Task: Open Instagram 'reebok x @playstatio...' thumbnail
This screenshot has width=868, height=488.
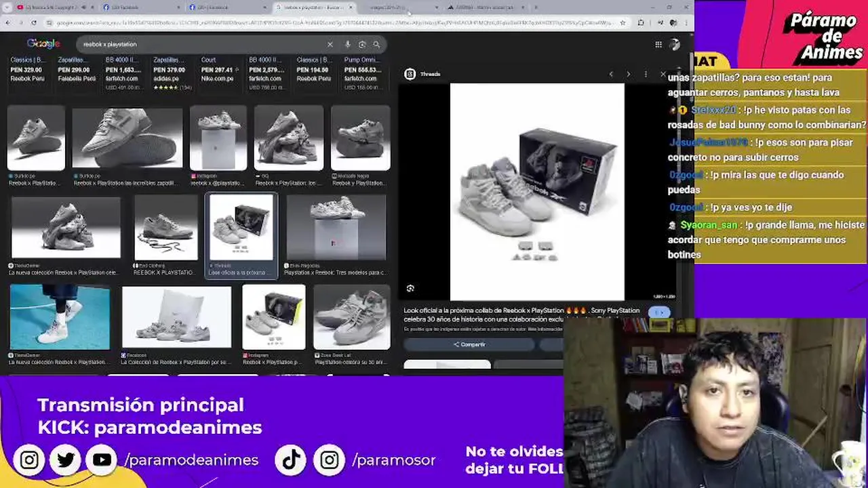Action: [x=218, y=138]
